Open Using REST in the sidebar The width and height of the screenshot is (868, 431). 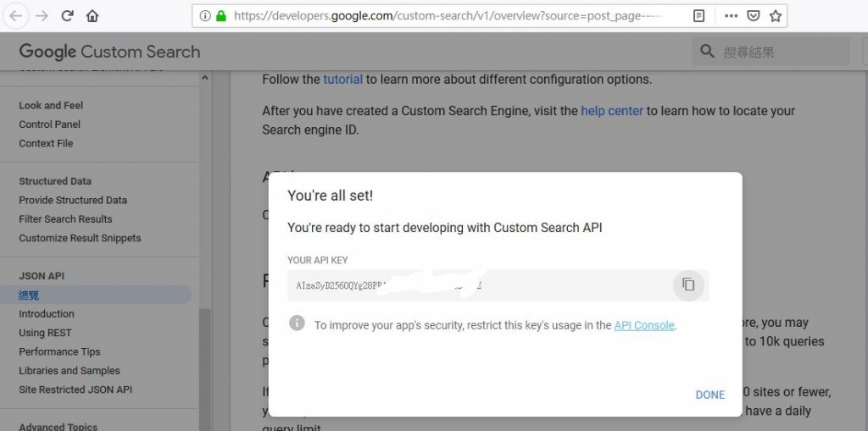pyautogui.click(x=45, y=333)
